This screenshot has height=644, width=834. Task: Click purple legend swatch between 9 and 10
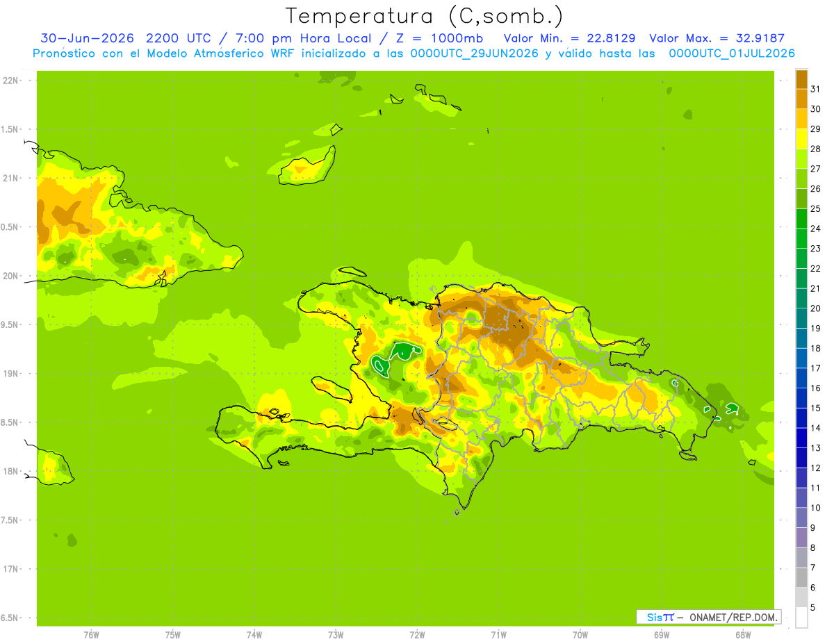coord(801,518)
